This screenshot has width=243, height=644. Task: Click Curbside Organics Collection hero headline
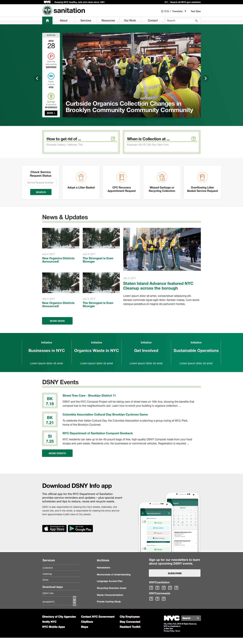point(129,107)
